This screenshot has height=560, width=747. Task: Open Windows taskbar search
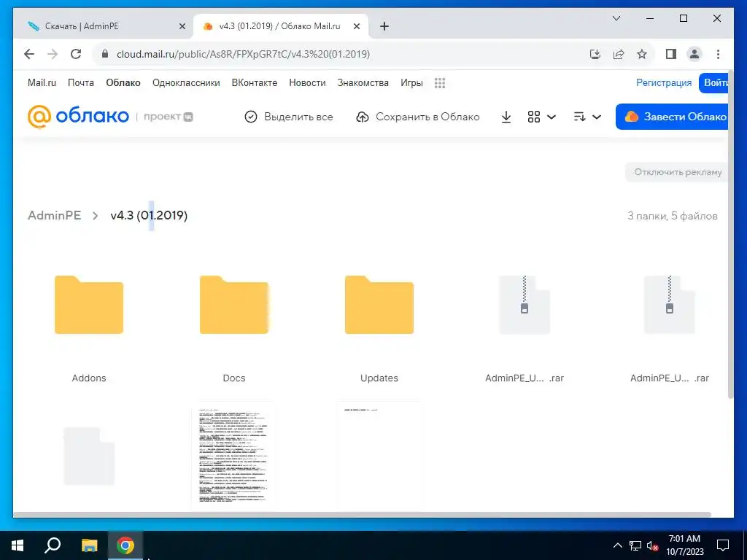53,545
